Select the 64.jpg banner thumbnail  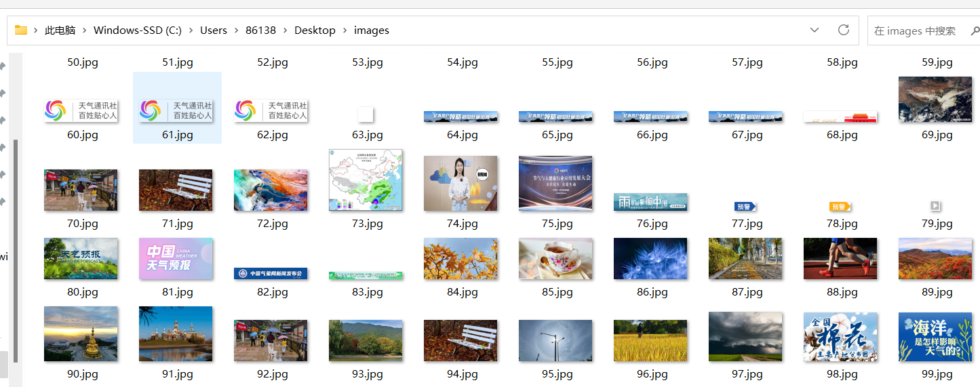[x=460, y=117]
